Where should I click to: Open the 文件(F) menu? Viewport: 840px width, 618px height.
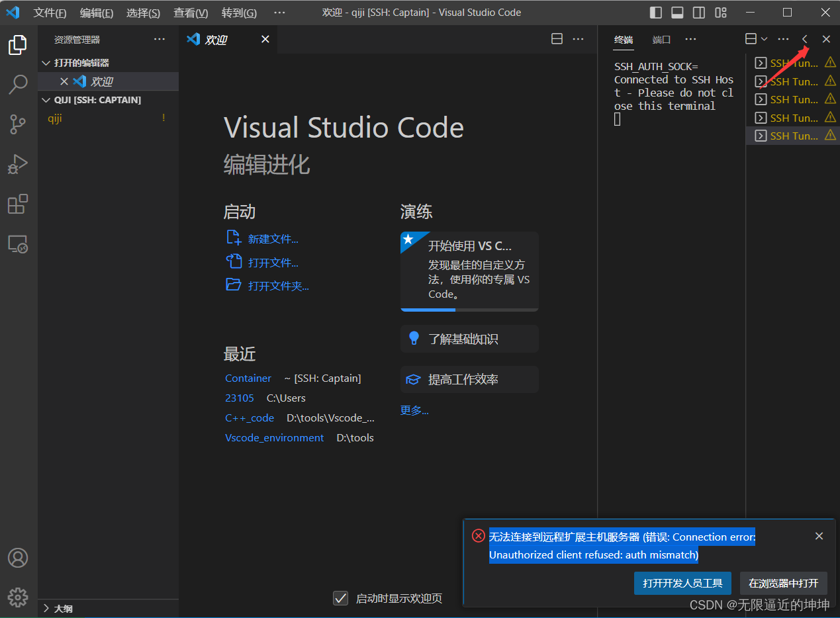tap(50, 13)
